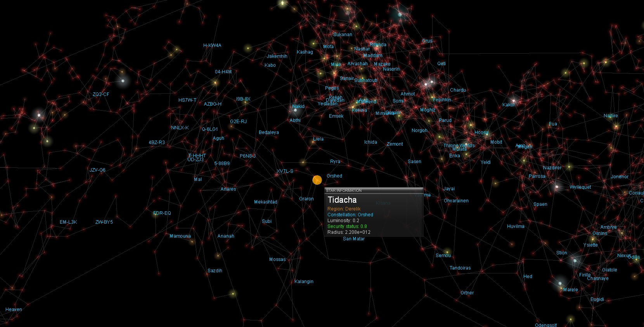Click the FDR-EQ label
Image resolution: width=644 pixels, height=327 pixels.
pos(162,213)
